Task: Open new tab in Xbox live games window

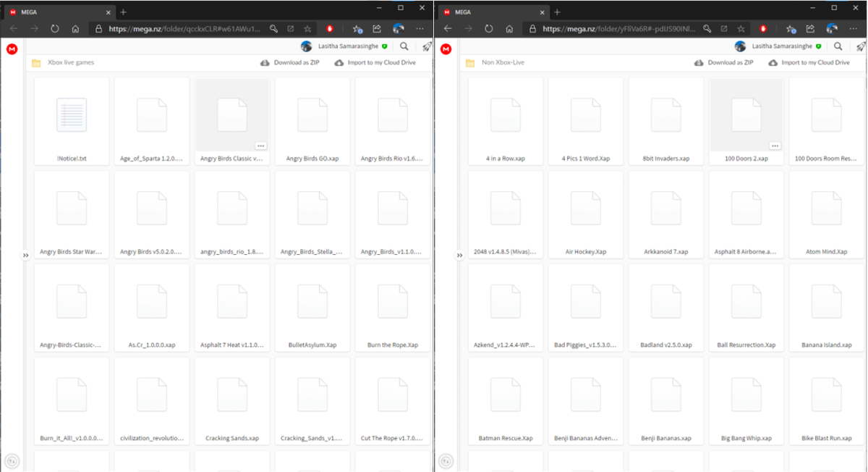Action: [x=123, y=12]
